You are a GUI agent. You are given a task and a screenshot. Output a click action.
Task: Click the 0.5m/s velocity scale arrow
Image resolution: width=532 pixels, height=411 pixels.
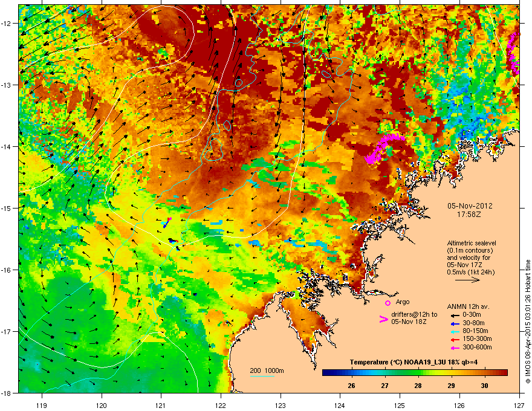point(467,280)
